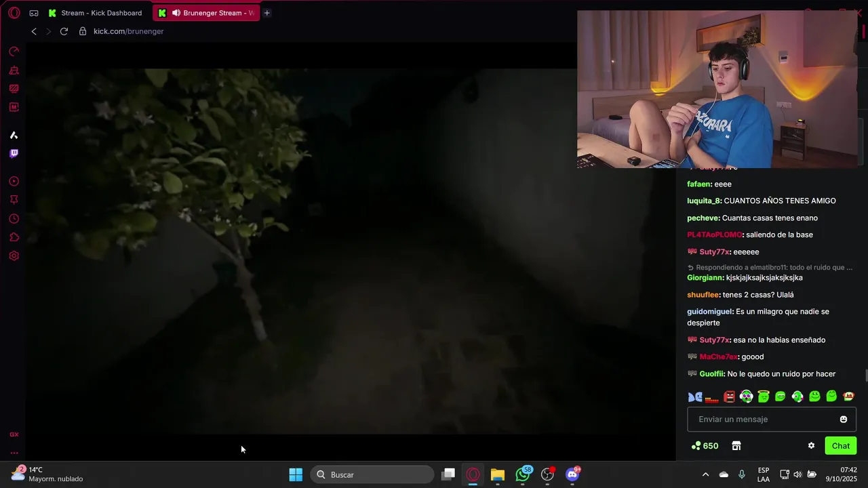
Task: Open the Player sidebar icon
Action: coord(14,182)
